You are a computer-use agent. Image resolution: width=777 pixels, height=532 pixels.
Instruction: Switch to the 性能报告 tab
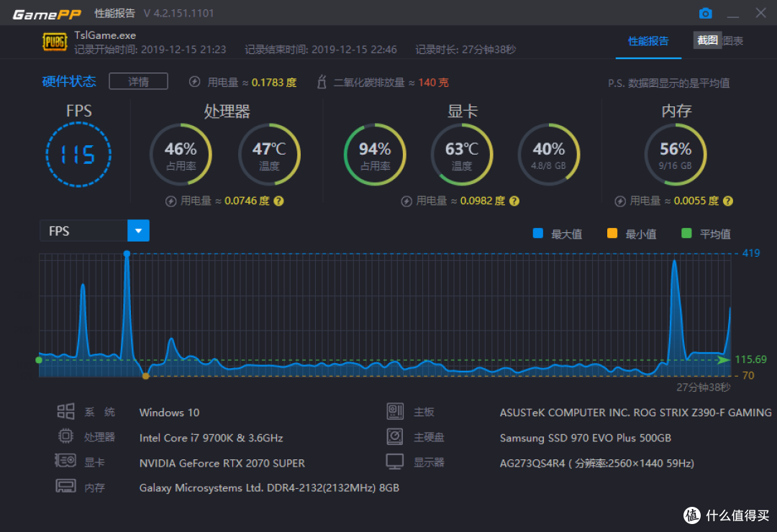648,41
